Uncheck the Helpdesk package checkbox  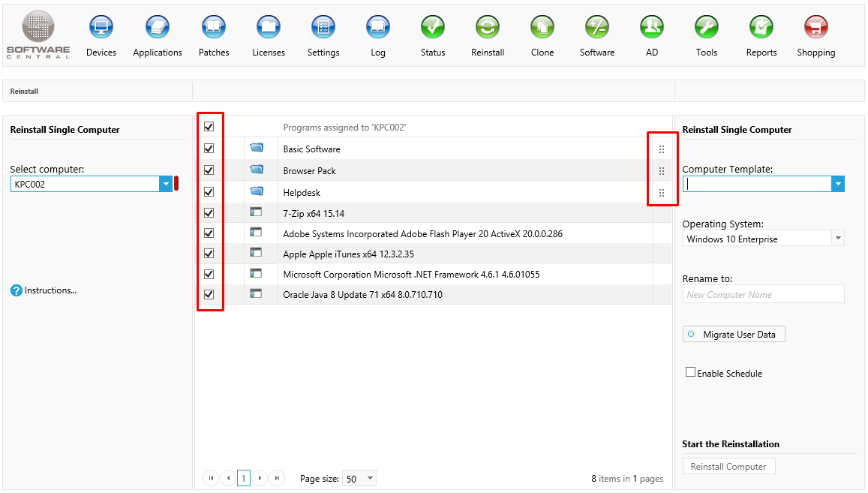[209, 191]
